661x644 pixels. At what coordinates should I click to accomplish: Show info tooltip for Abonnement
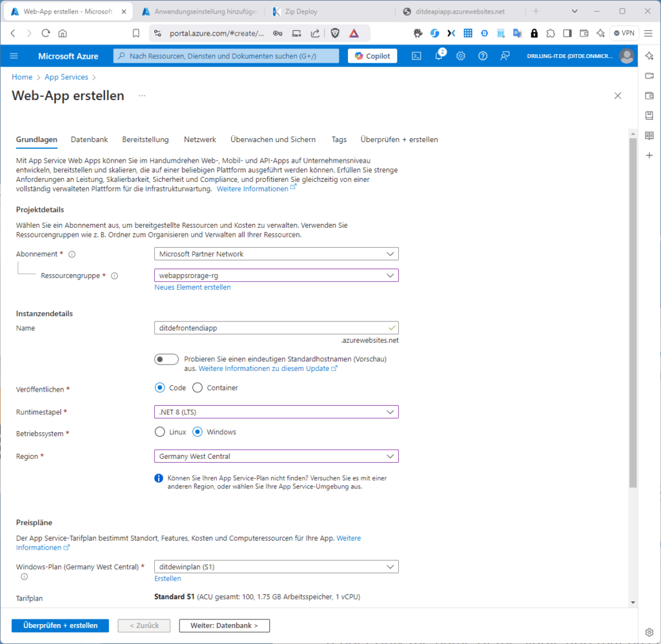pyautogui.click(x=72, y=254)
